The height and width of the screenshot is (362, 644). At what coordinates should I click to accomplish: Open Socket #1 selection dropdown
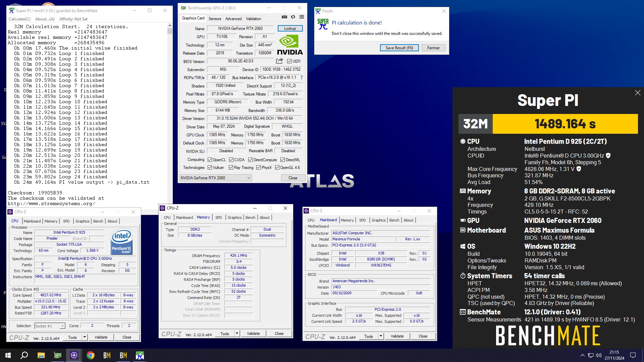tap(50, 326)
